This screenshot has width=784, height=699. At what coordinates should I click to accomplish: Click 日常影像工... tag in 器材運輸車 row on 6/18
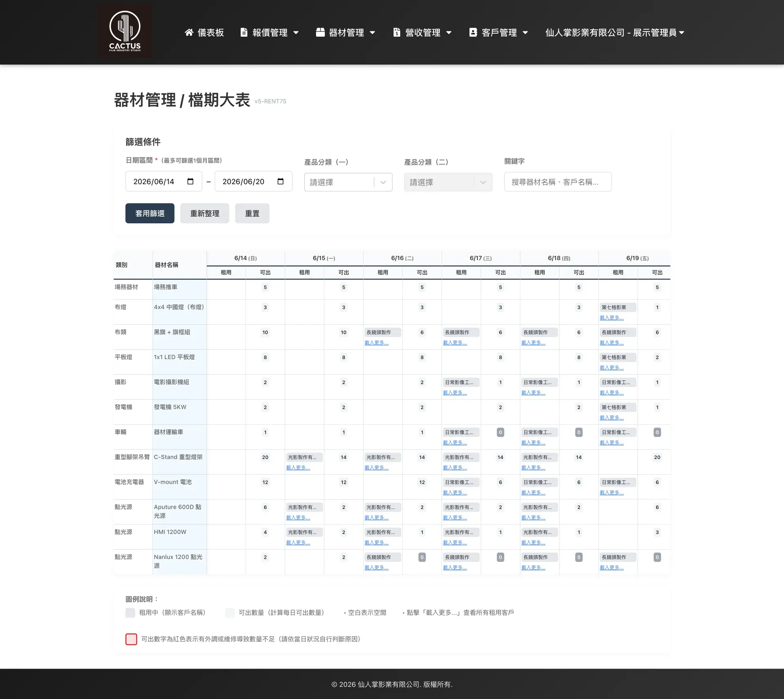click(x=539, y=432)
